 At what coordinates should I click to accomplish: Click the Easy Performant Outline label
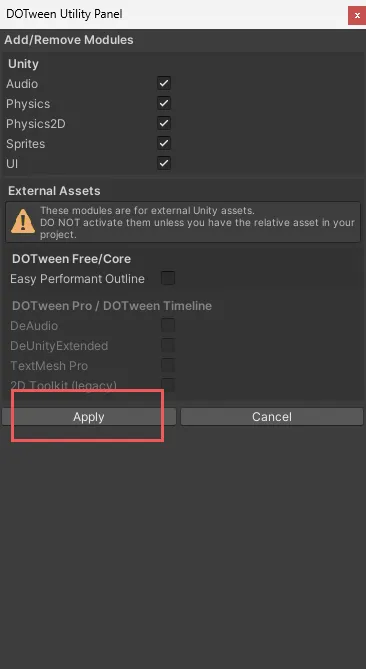(77, 279)
